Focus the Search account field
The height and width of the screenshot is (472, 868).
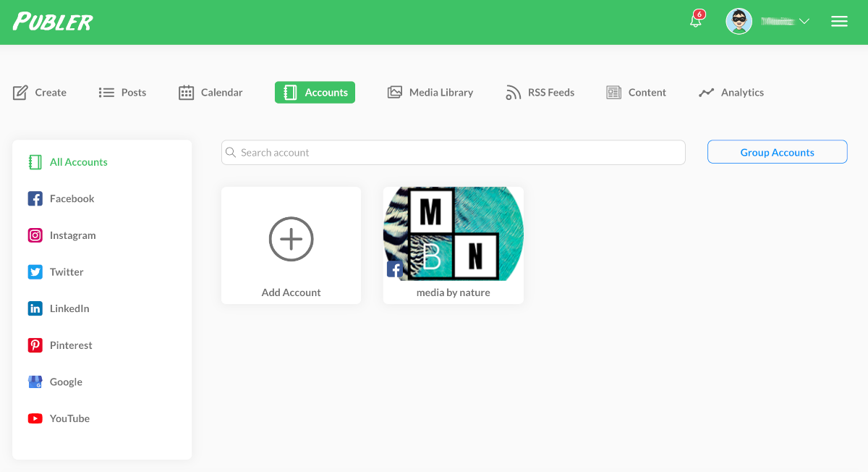(x=454, y=153)
